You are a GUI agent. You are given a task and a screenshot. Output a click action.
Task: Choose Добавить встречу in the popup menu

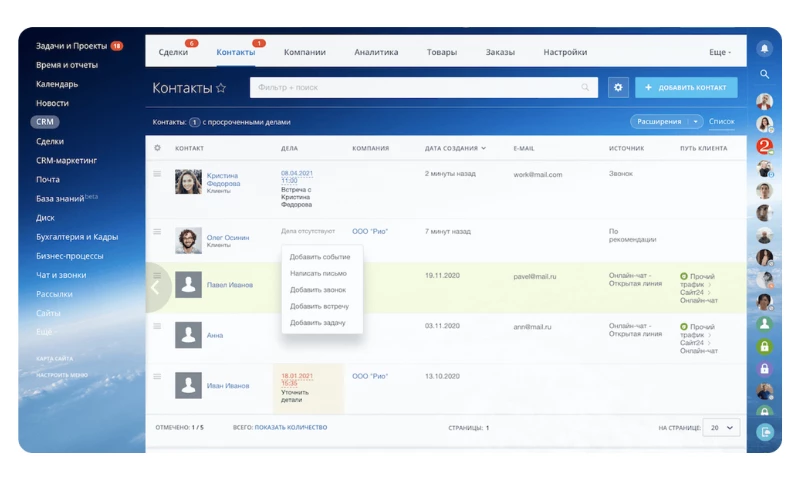[x=319, y=306]
